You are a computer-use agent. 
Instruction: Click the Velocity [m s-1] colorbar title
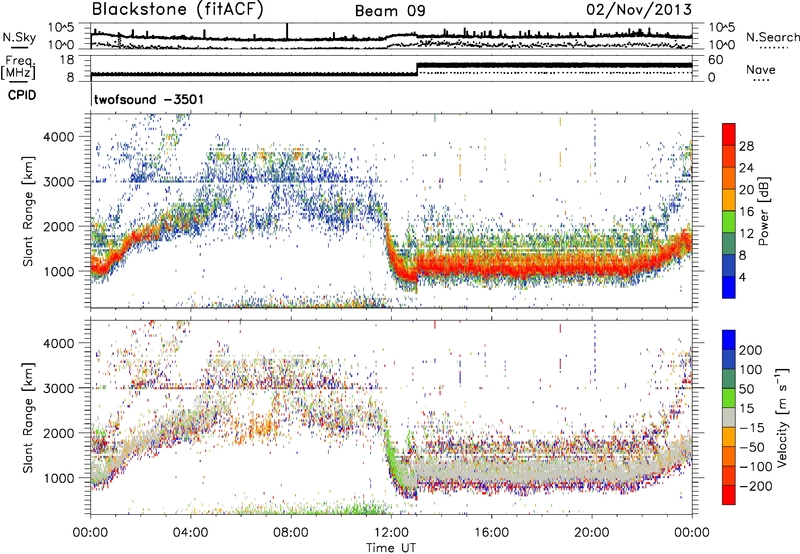(x=781, y=418)
